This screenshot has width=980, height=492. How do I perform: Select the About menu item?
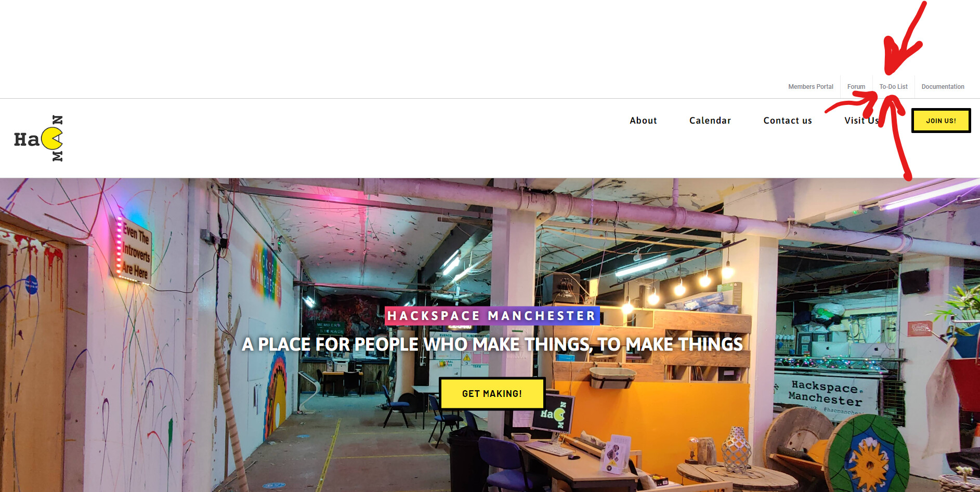tap(643, 121)
